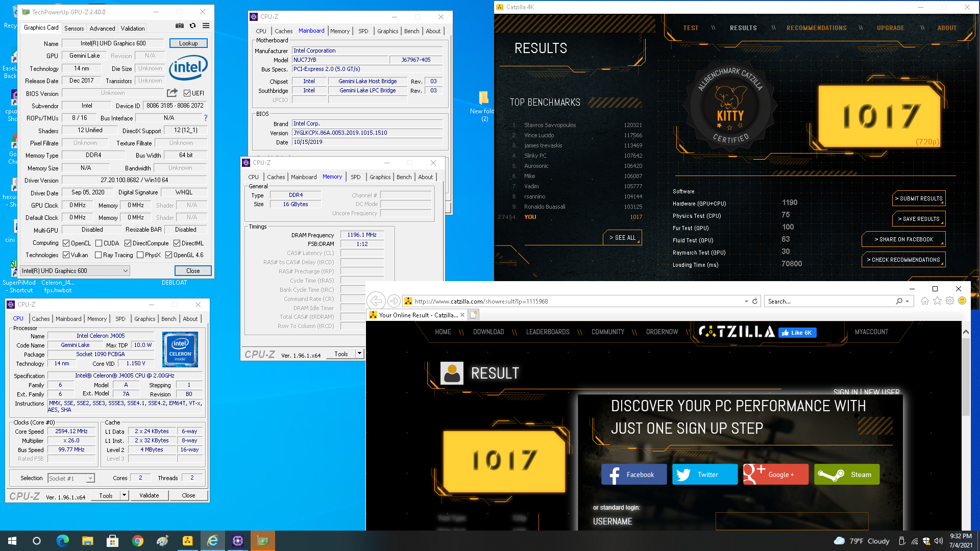The image size is (980, 551).
Task: Click the Bus Interface question mark icon
Action: coord(206,118)
